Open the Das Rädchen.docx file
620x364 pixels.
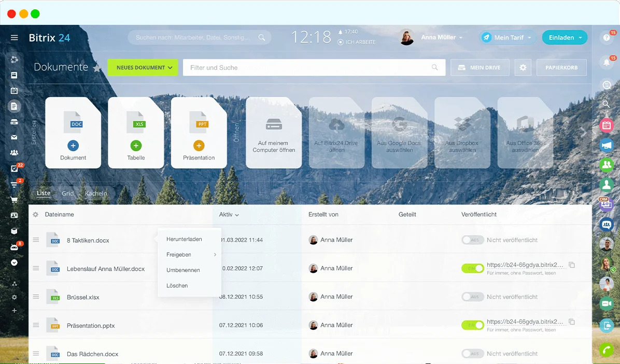pyautogui.click(x=92, y=354)
